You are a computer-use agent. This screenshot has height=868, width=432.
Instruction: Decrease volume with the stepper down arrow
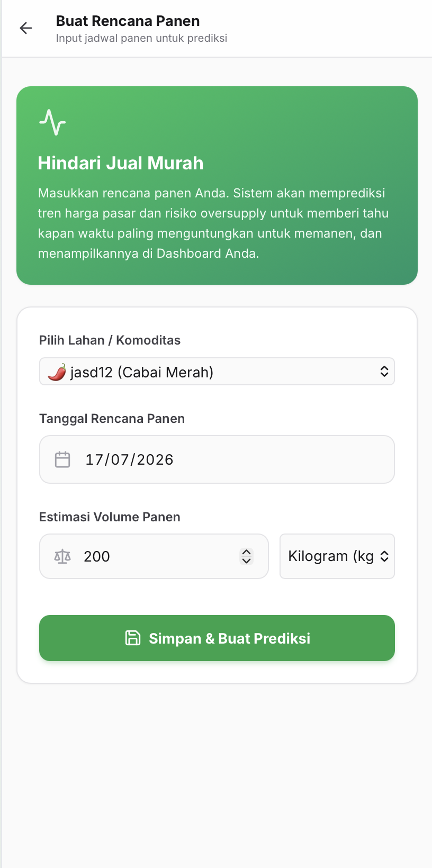coord(246,561)
